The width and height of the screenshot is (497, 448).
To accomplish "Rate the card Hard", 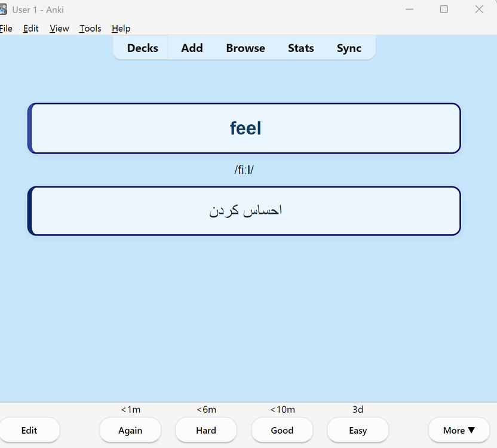I will (x=206, y=430).
